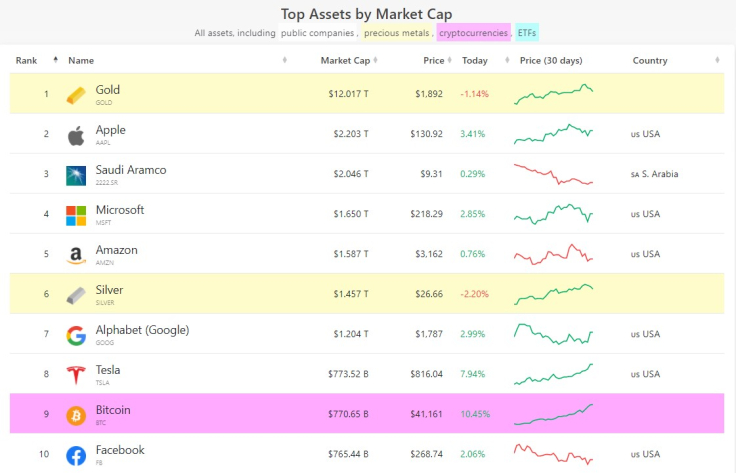
Task: Toggle the precious metals filter
Action: (397, 33)
